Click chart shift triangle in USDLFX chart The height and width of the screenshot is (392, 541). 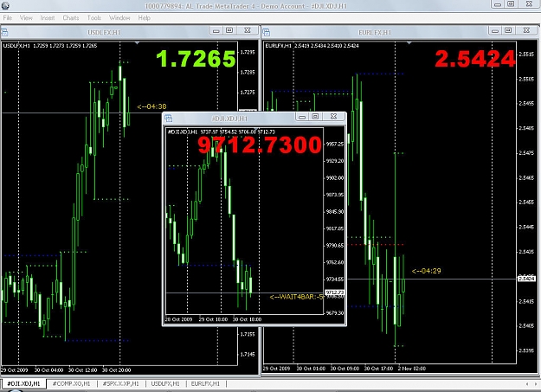point(137,43)
